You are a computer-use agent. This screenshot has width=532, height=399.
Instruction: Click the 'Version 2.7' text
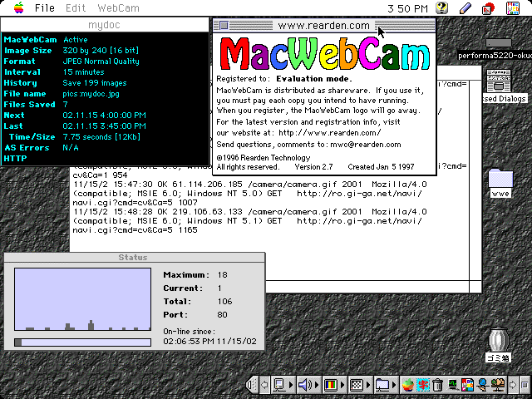pyautogui.click(x=313, y=167)
